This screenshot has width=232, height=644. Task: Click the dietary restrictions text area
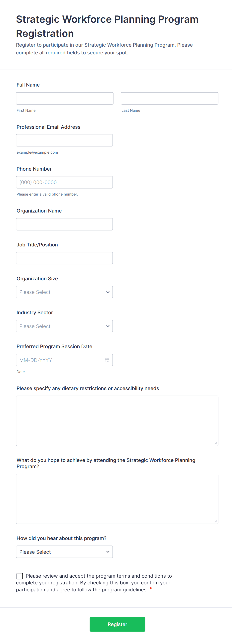pyautogui.click(x=117, y=421)
